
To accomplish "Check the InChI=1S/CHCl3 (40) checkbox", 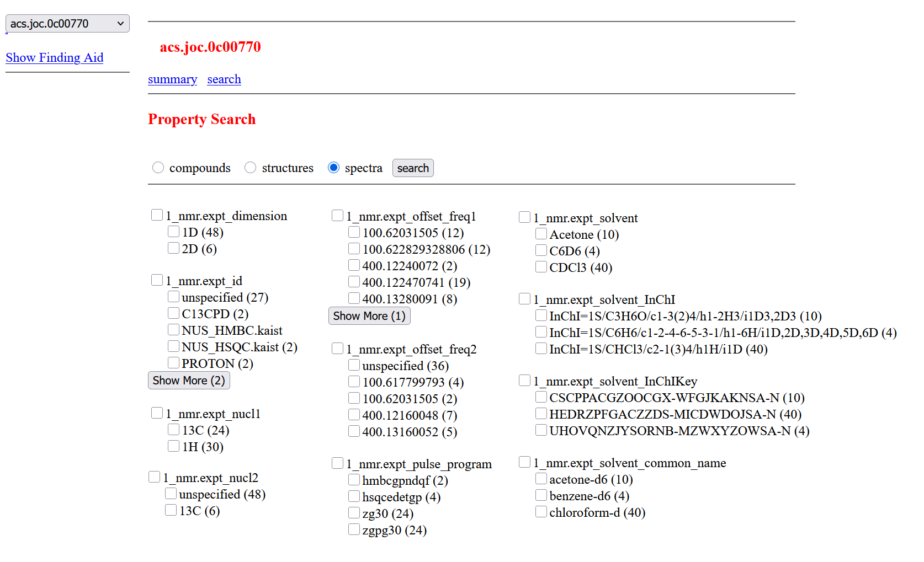I will (x=541, y=349).
